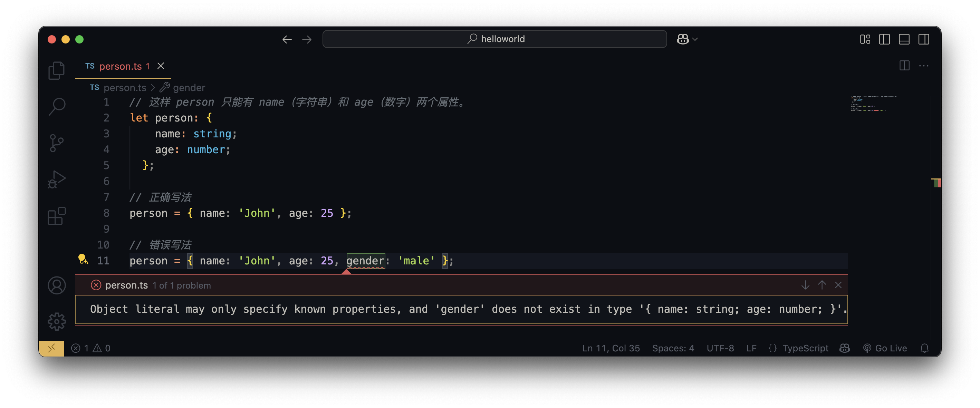
Task: Open the Manage gear icon
Action: pyautogui.click(x=57, y=322)
